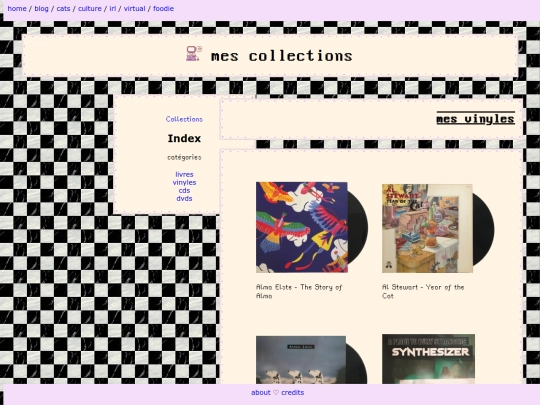Open the home link in top navigation

(x=17, y=9)
